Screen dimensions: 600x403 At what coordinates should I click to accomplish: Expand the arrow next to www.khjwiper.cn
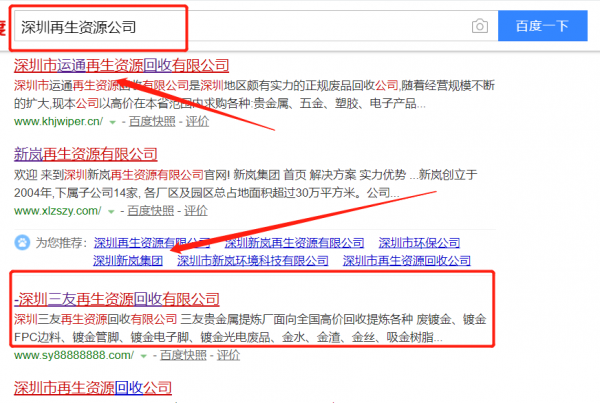coord(112,122)
